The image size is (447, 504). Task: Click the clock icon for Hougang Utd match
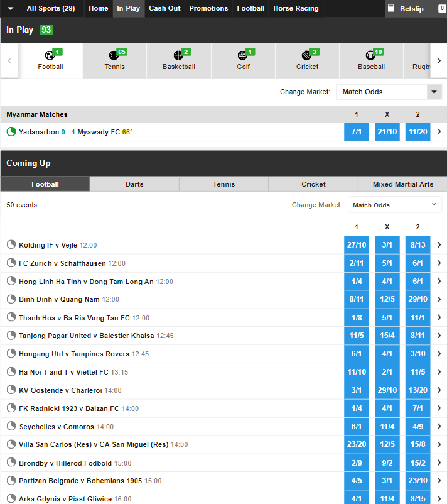[x=11, y=354]
